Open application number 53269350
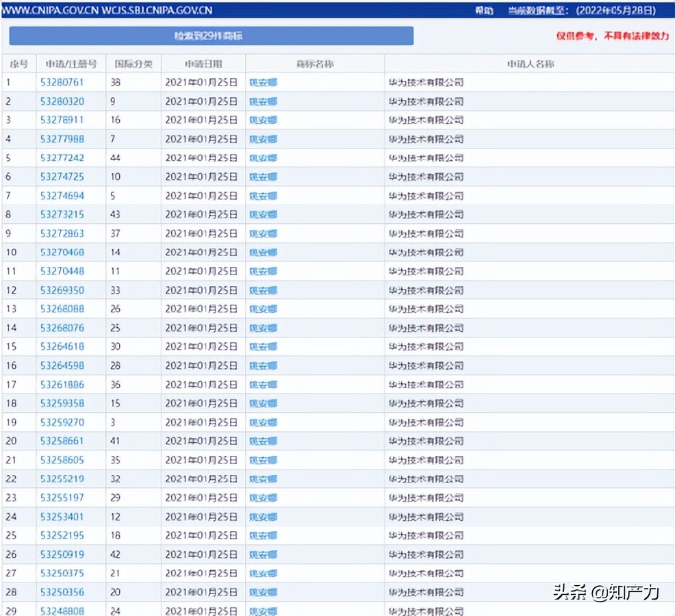 [x=62, y=290]
